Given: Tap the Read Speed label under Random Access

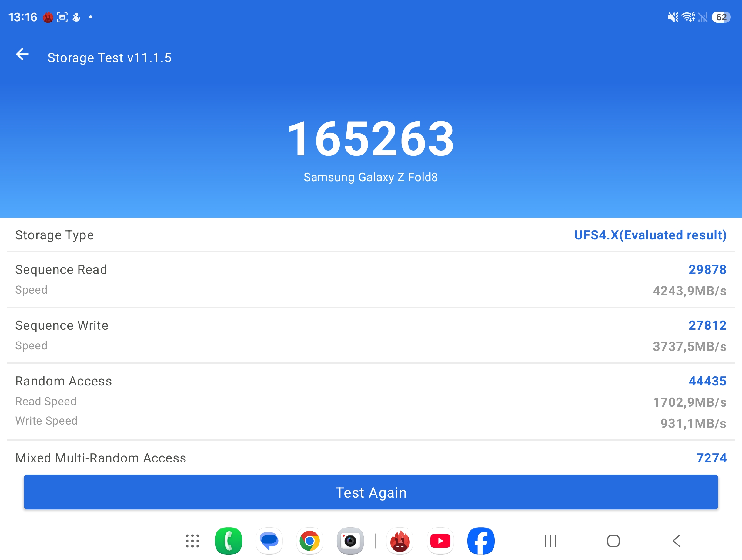Looking at the screenshot, I should (x=46, y=402).
